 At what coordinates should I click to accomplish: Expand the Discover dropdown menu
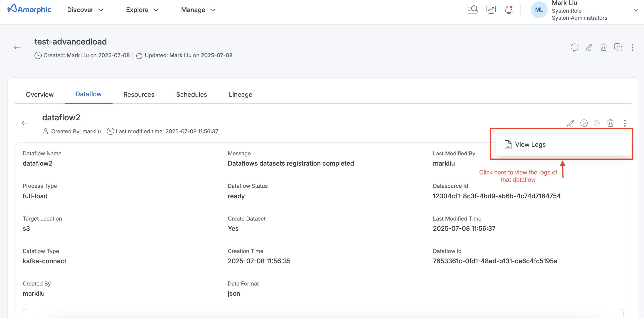(85, 10)
